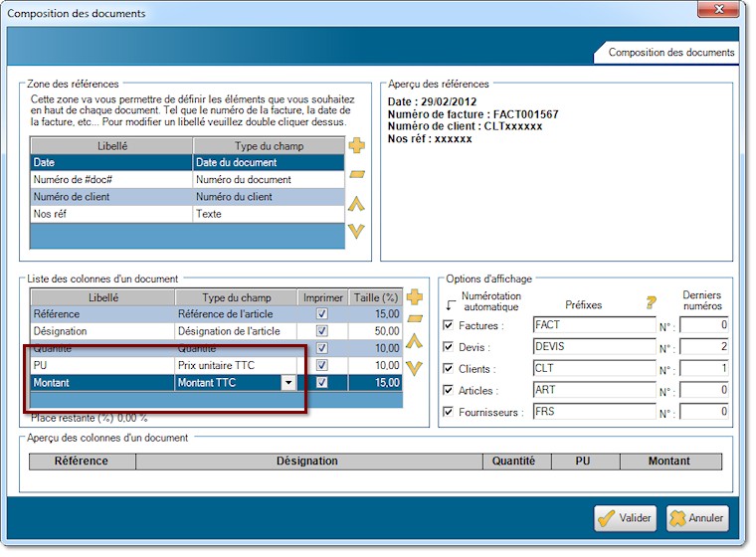Select the Numéro de client reference row

coord(111,197)
